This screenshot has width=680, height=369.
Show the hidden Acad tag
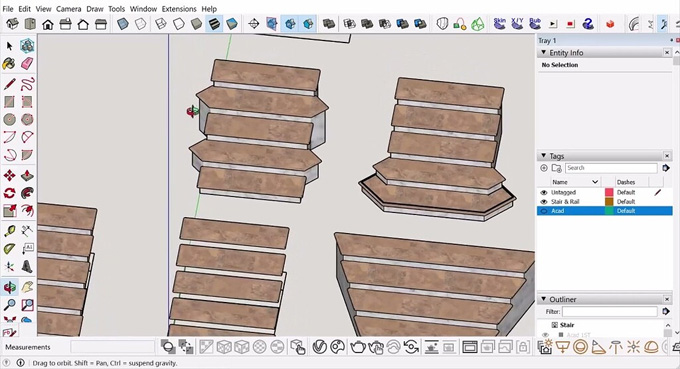pos(544,211)
